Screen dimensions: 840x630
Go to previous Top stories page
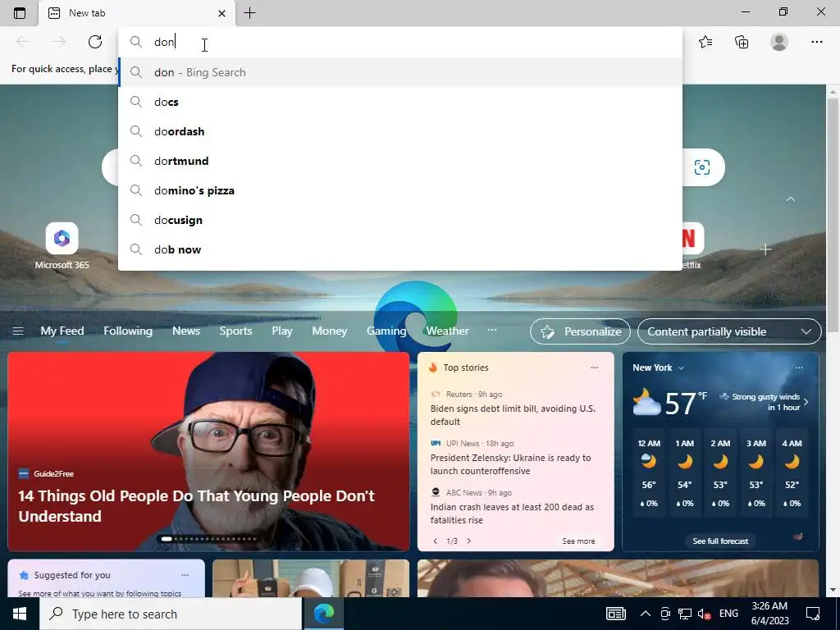(436, 541)
